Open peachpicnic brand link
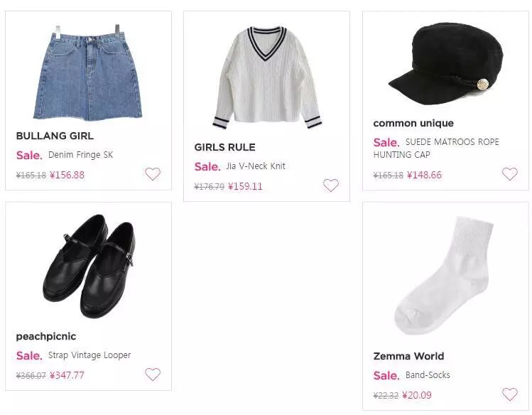 [x=46, y=336]
